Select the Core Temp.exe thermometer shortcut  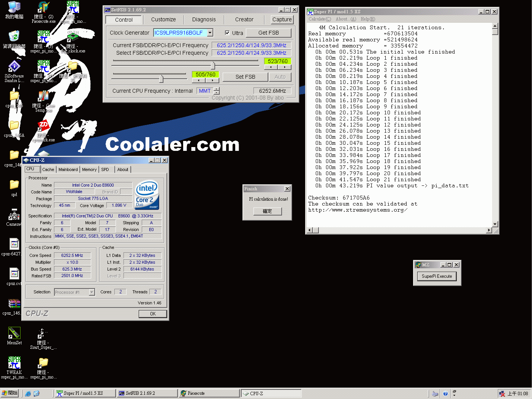[x=43, y=101]
